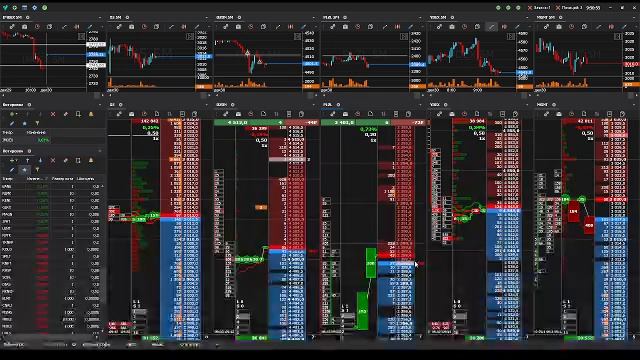Screen dimensions: 640x360
Task: Click the copy icon in the fourth chart toolbar
Action: 370,27
